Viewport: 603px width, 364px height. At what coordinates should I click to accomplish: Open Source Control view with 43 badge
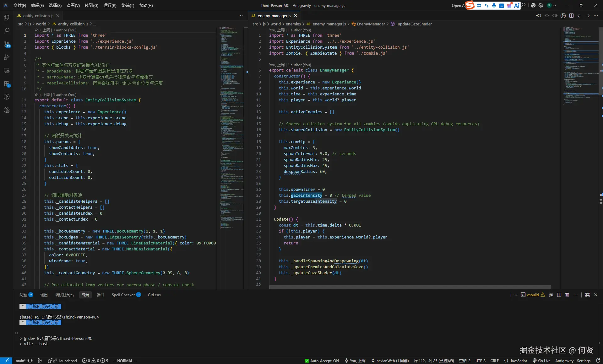point(7,44)
